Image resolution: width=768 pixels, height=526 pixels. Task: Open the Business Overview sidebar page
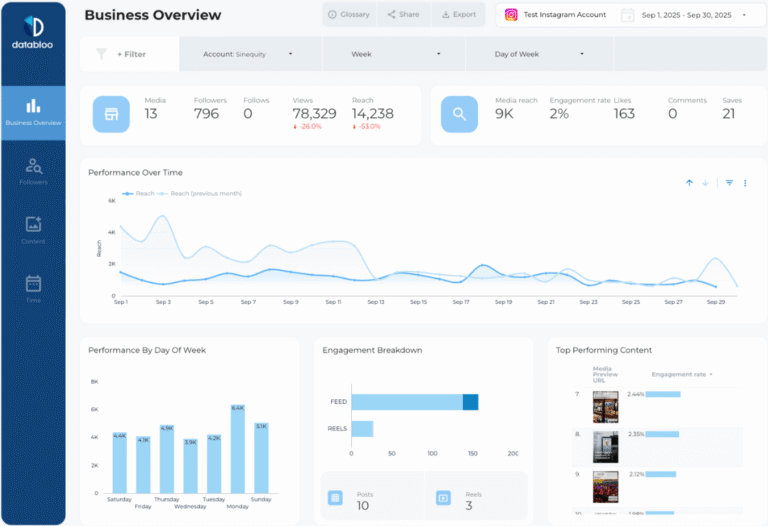33,113
